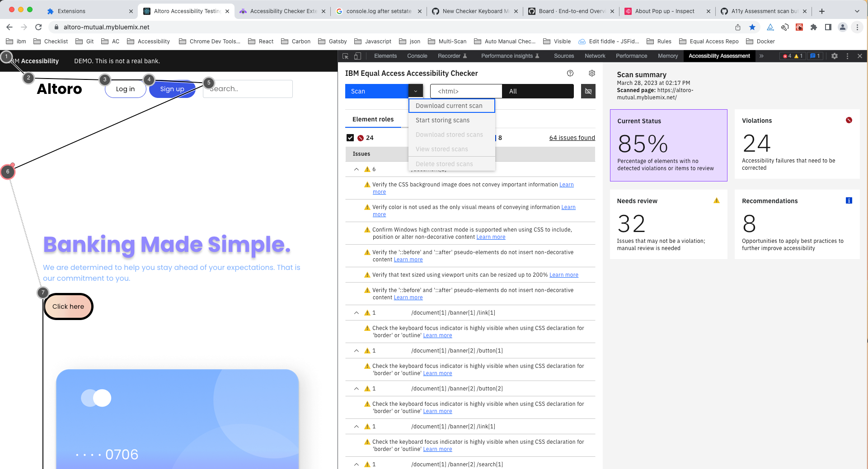868x469 pixels.
Task: Close the Altoro Accessibility Testing tab
Action: pos(227,11)
